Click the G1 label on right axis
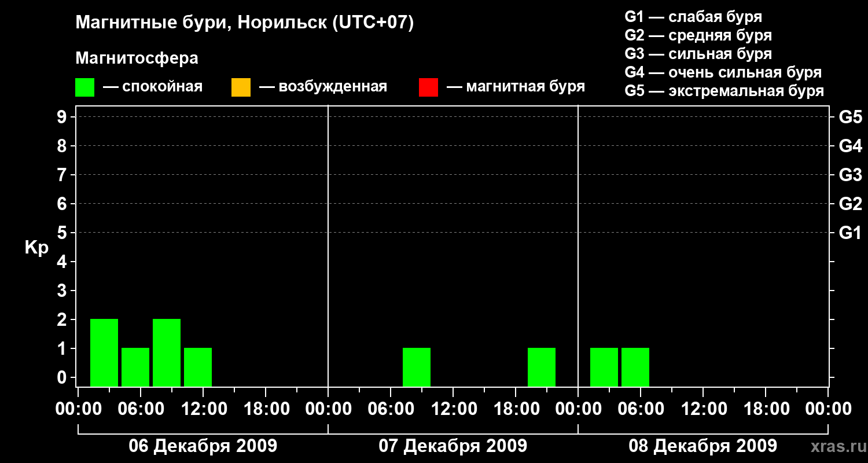This screenshot has width=868, height=463. point(850,233)
